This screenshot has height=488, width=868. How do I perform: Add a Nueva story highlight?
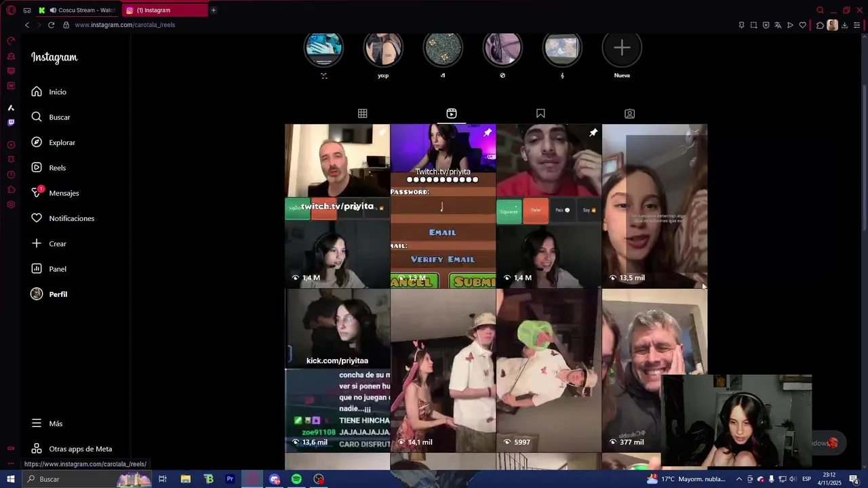pos(622,48)
